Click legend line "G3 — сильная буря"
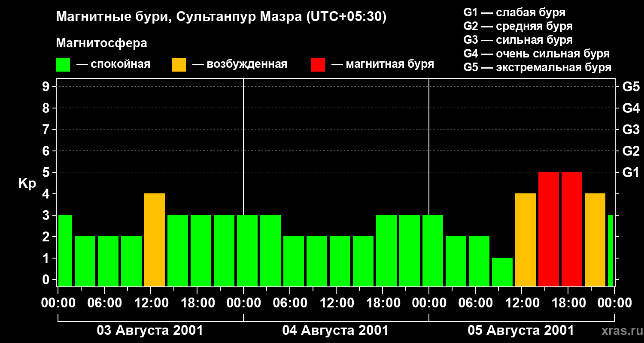The image size is (644, 343). (x=518, y=40)
